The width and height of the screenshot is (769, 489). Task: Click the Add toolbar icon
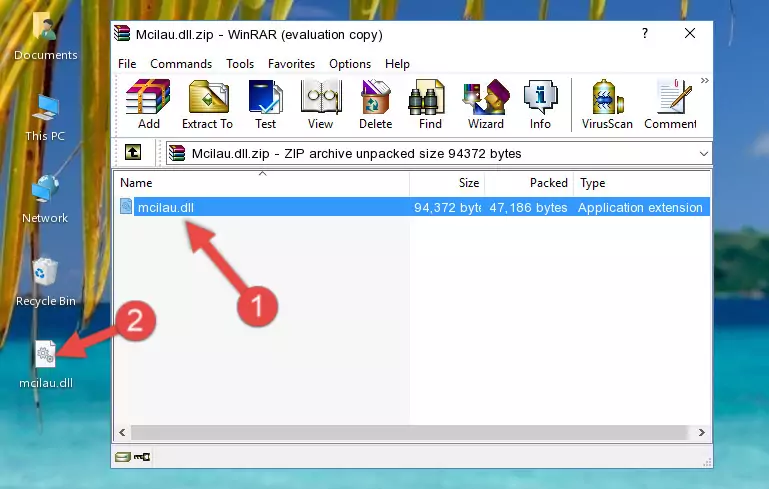[148, 104]
